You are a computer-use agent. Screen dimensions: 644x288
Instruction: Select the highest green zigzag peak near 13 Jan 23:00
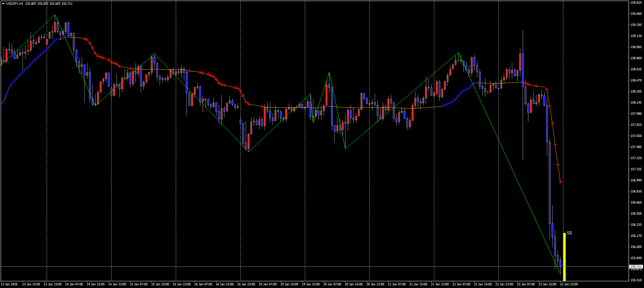pos(55,15)
